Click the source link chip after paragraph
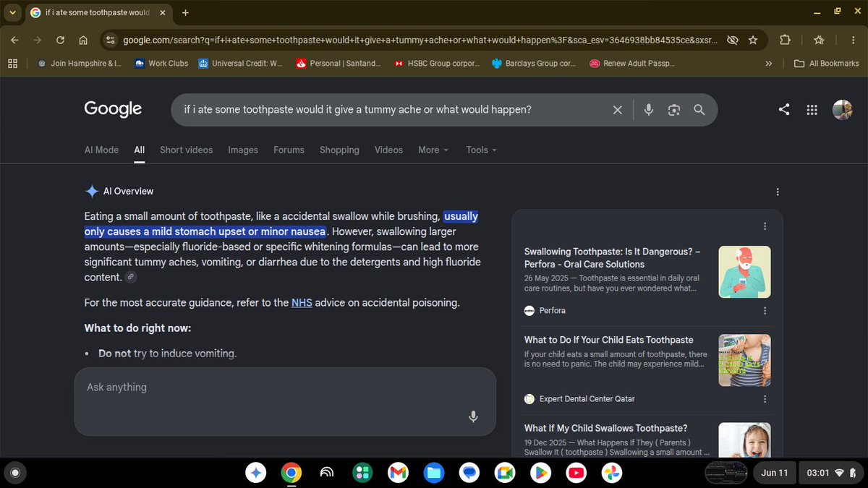The image size is (868, 488). coord(130,278)
